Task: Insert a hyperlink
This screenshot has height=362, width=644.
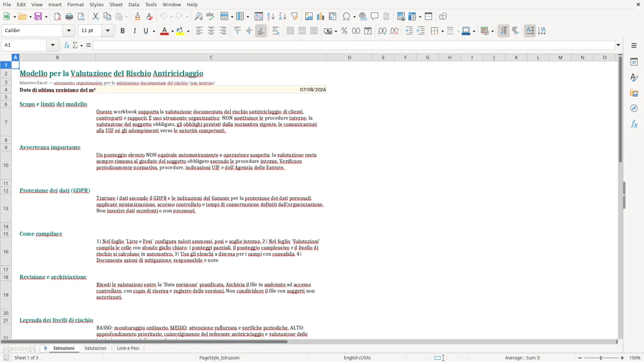Action: pyautogui.click(x=363, y=17)
